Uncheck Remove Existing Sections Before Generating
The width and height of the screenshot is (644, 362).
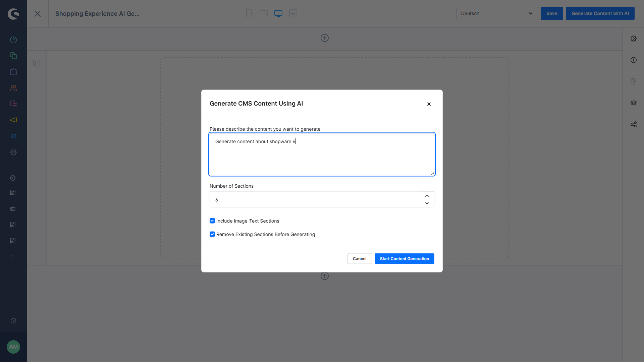tap(212, 234)
